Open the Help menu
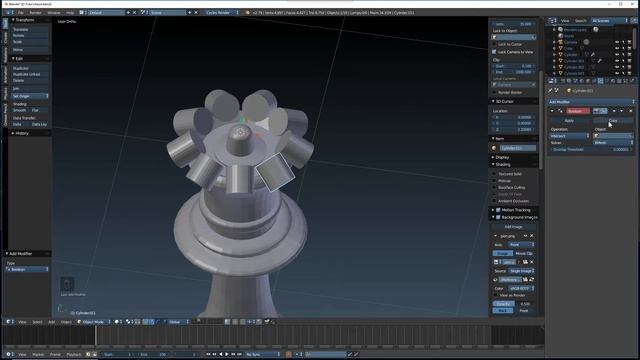Screen dimensions: 640x360 pyautogui.click(x=70, y=13)
